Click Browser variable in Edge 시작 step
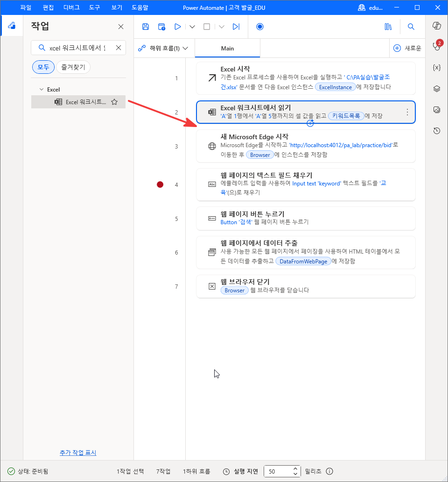 (260, 155)
